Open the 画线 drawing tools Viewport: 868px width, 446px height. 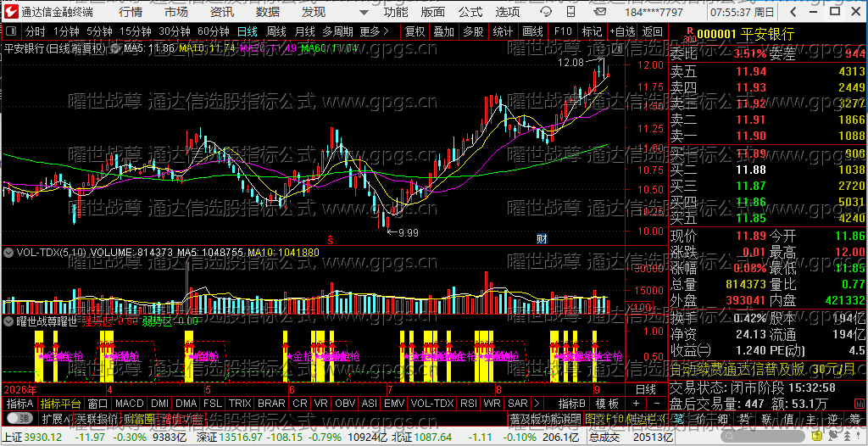point(532,31)
